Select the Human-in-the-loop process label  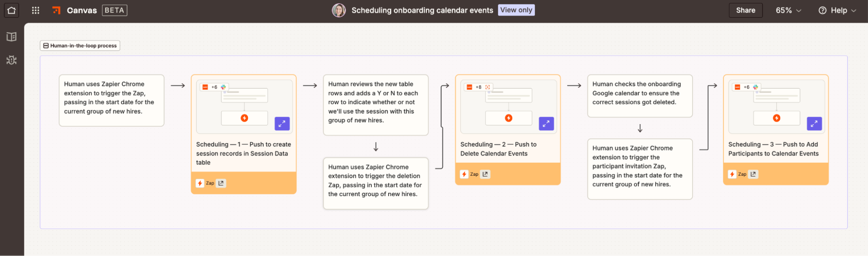79,45
